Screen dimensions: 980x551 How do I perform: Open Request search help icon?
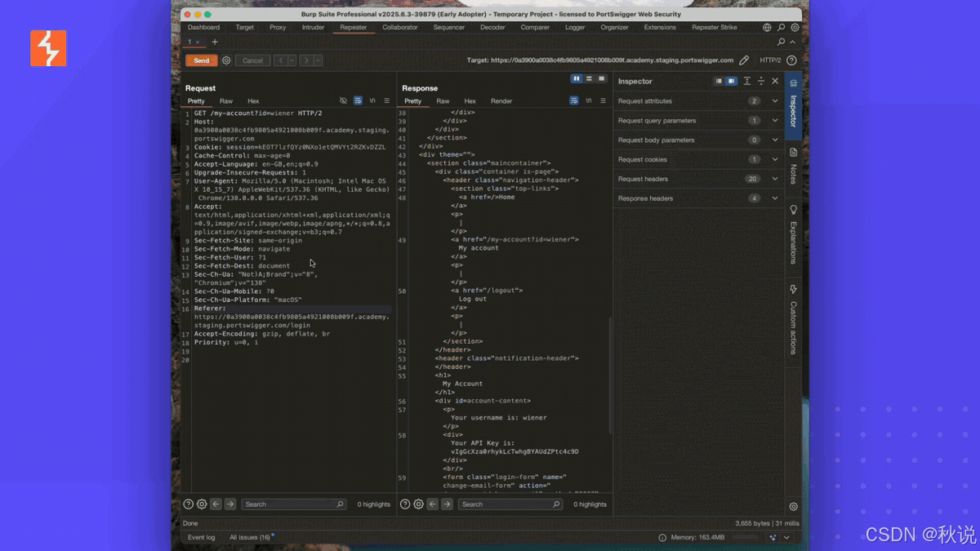[x=189, y=504]
